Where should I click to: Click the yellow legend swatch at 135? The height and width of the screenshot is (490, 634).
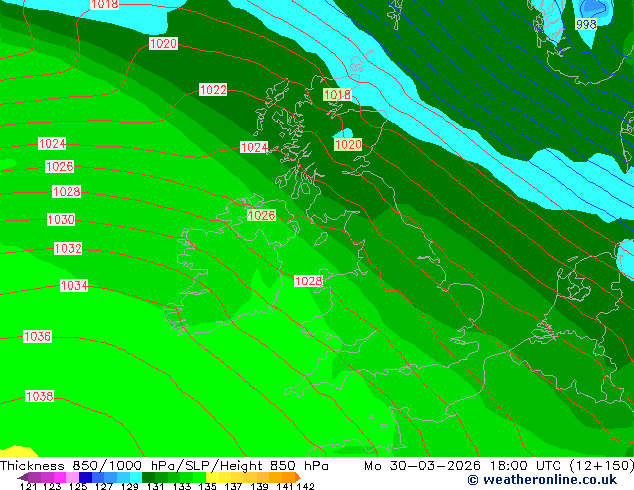[212, 477]
